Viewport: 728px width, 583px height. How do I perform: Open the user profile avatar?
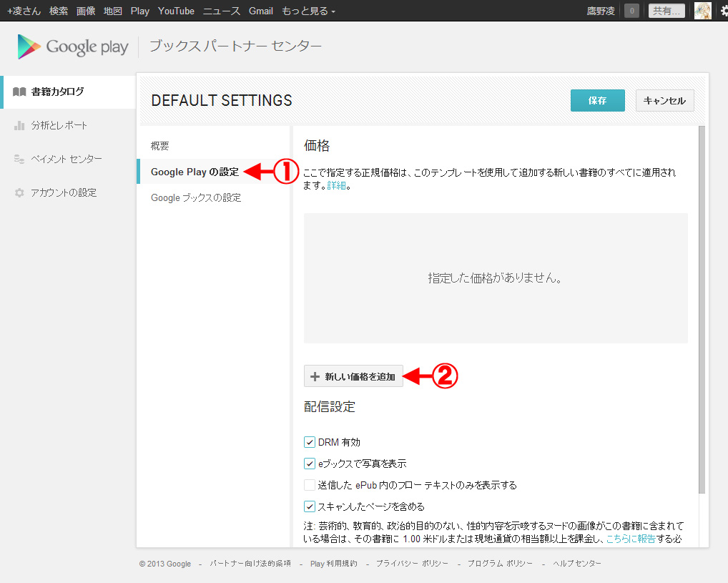coord(702,10)
